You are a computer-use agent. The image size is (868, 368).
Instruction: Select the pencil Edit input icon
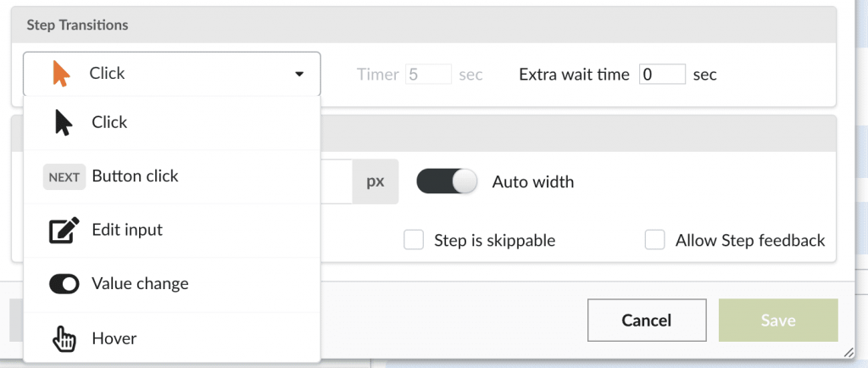64,230
